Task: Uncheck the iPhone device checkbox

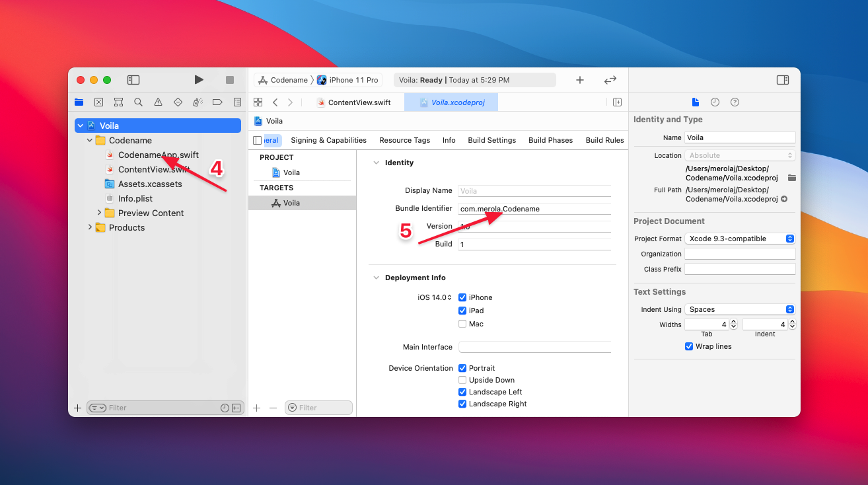Action: tap(462, 297)
